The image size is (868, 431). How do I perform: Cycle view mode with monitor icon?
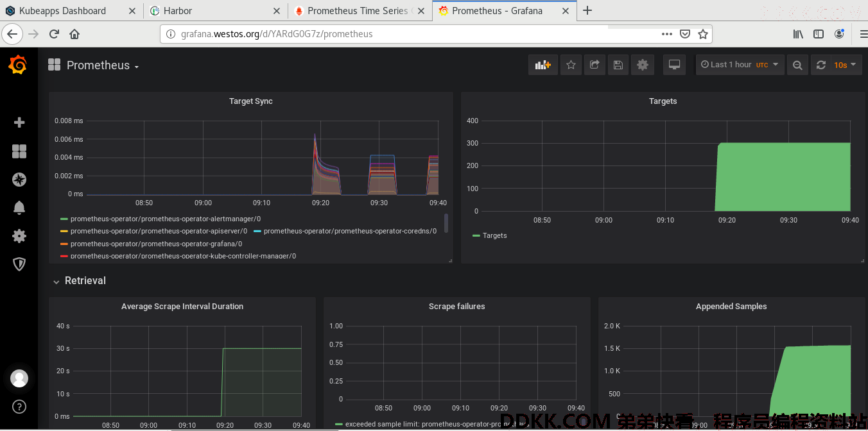pyautogui.click(x=674, y=65)
